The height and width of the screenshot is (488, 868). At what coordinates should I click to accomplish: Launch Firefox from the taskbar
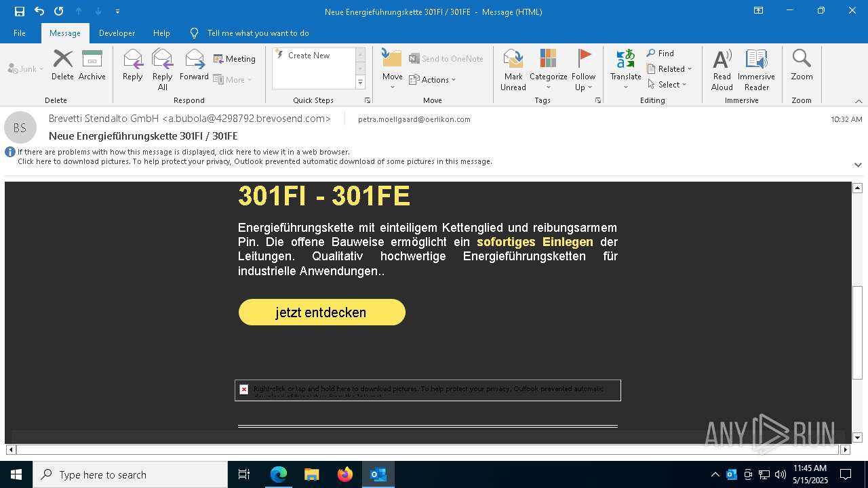coord(345,474)
